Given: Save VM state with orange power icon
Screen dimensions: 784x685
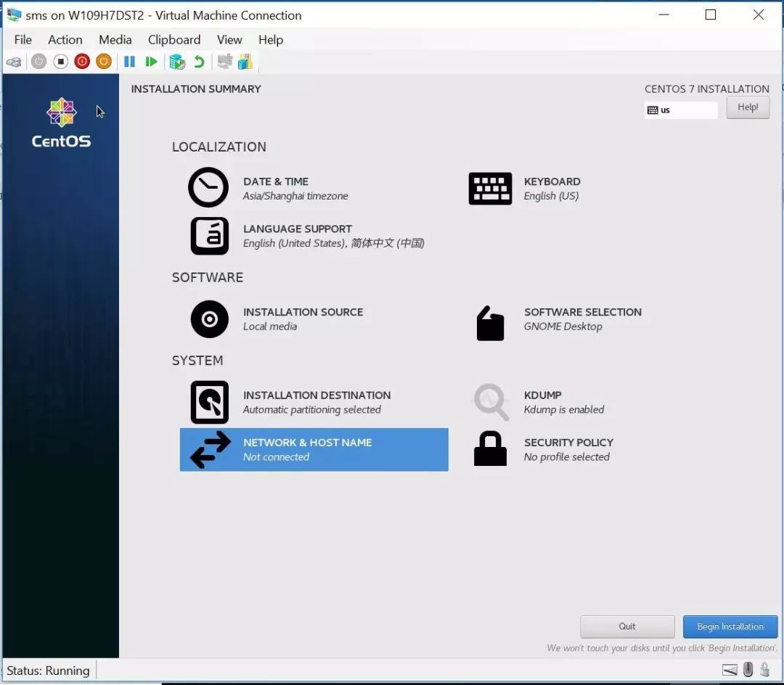Looking at the screenshot, I should tap(104, 62).
